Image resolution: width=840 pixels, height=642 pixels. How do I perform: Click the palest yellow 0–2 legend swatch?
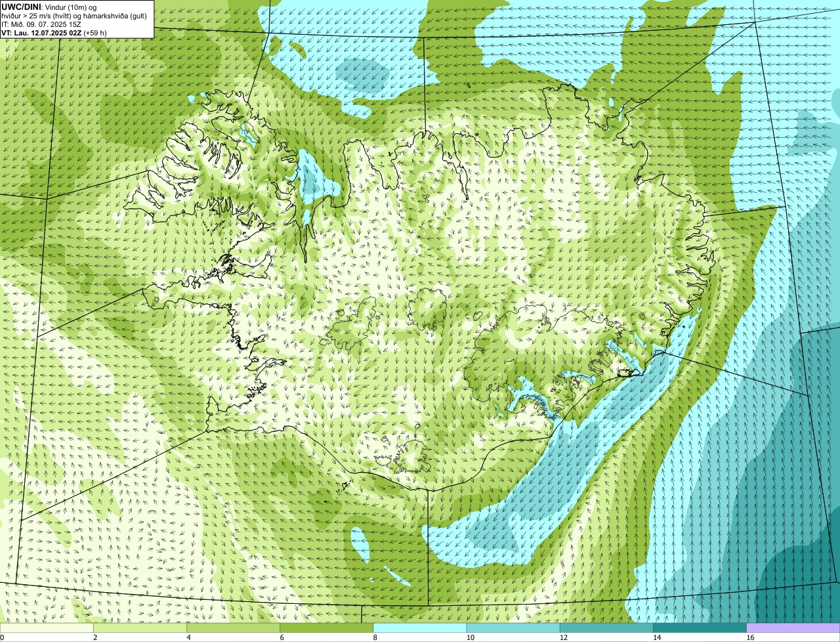(x=47, y=628)
